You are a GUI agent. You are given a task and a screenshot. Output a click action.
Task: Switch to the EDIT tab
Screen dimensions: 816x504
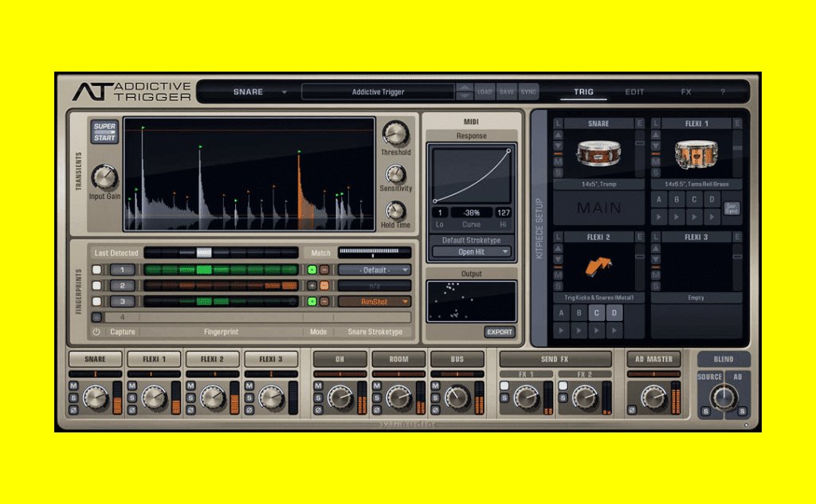pos(634,92)
